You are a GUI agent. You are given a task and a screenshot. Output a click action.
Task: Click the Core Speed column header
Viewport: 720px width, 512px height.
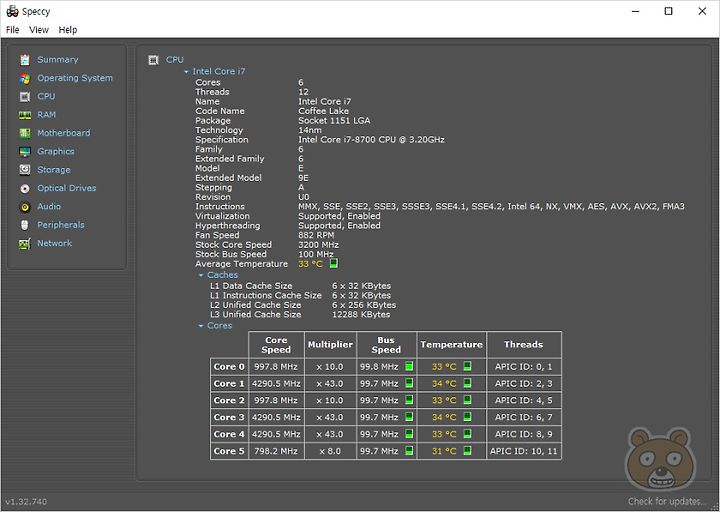[x=276, y=345]
